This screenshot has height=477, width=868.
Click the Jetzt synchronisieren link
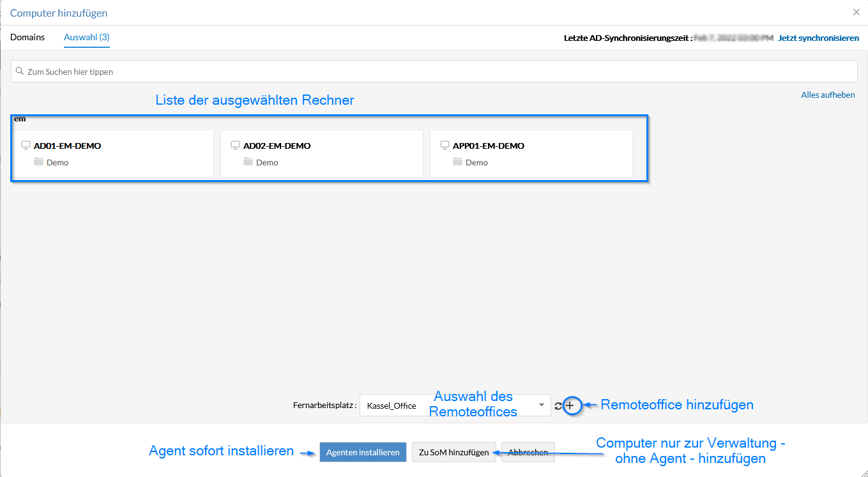point(818,38)
